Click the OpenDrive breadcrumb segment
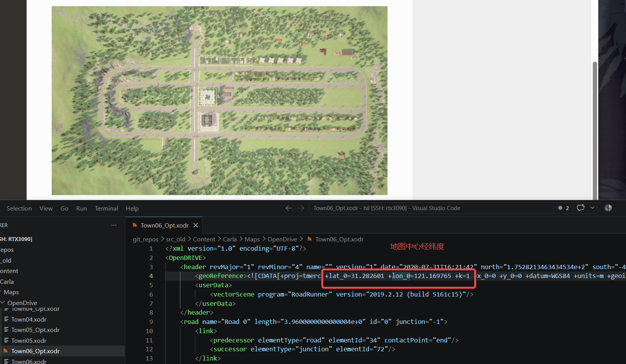 coord(283,239)
